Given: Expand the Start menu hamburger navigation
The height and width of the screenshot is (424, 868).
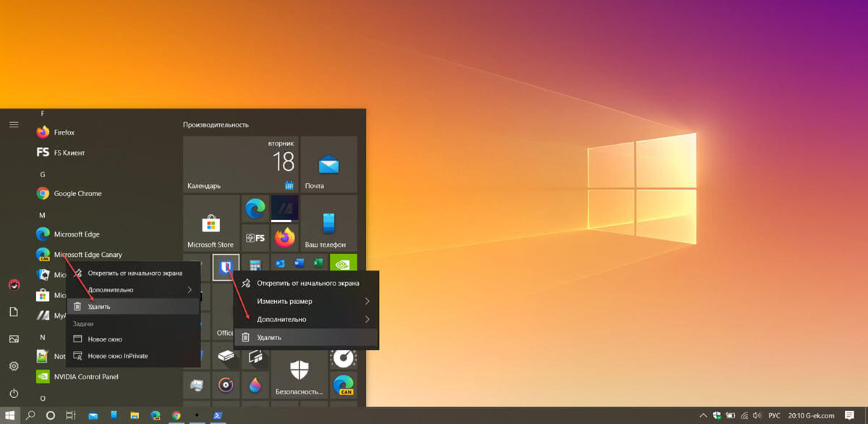Looking at the screenshot, I should 14,124.
